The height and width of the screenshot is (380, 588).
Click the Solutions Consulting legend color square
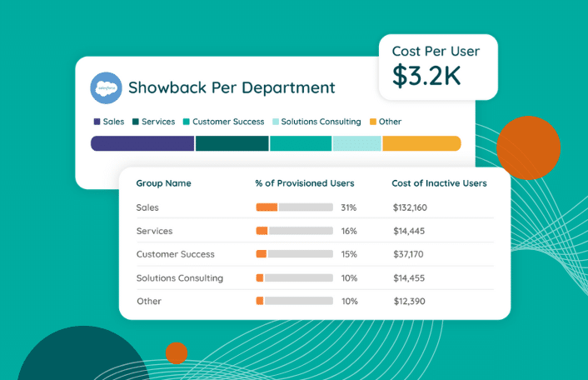(x=276, y=122)
